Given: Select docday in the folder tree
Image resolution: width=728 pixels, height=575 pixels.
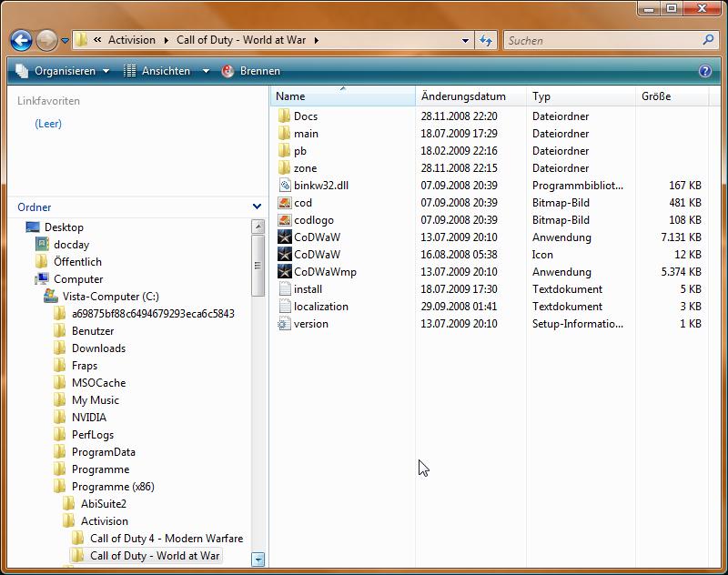Looking at the screenshot, I should [71, 245].
